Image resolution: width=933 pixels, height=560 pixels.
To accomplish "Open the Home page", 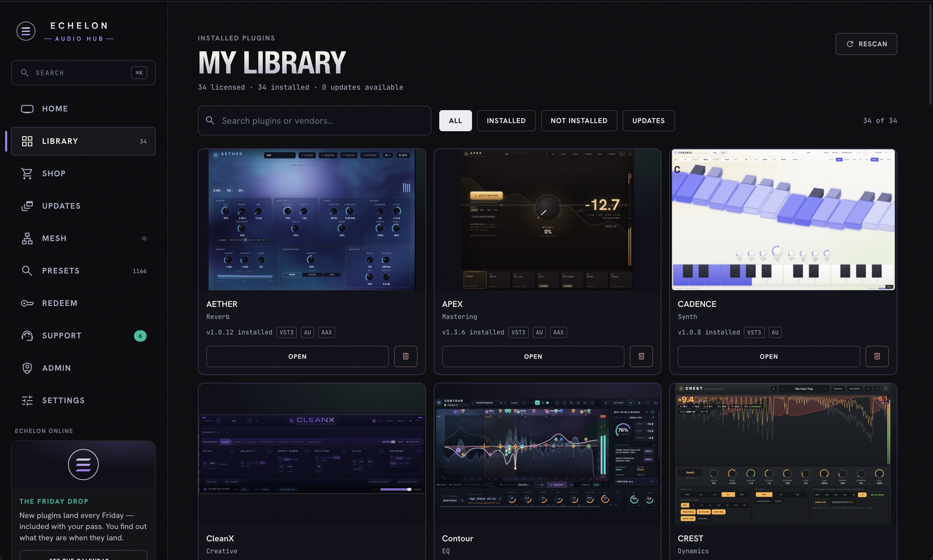I will pyautogui.click(x=83, y=109).
